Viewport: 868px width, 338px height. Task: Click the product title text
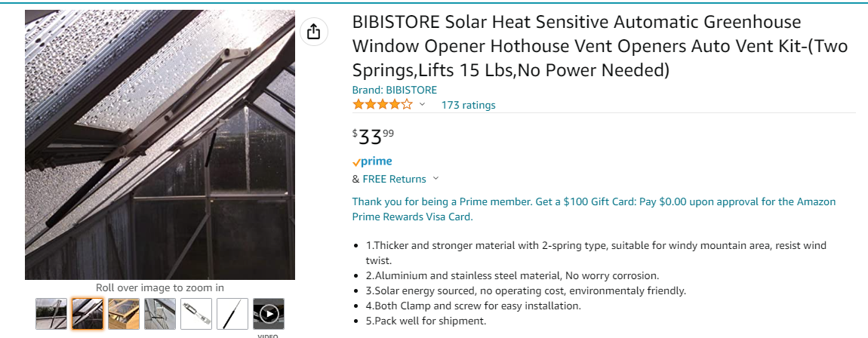click(x=600, y=46)
